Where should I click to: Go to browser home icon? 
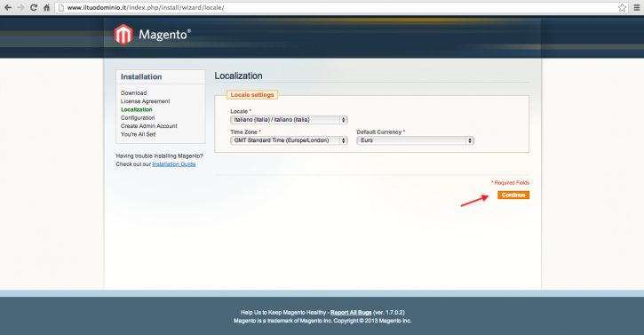pyautogui.click(x=46, y=7)
